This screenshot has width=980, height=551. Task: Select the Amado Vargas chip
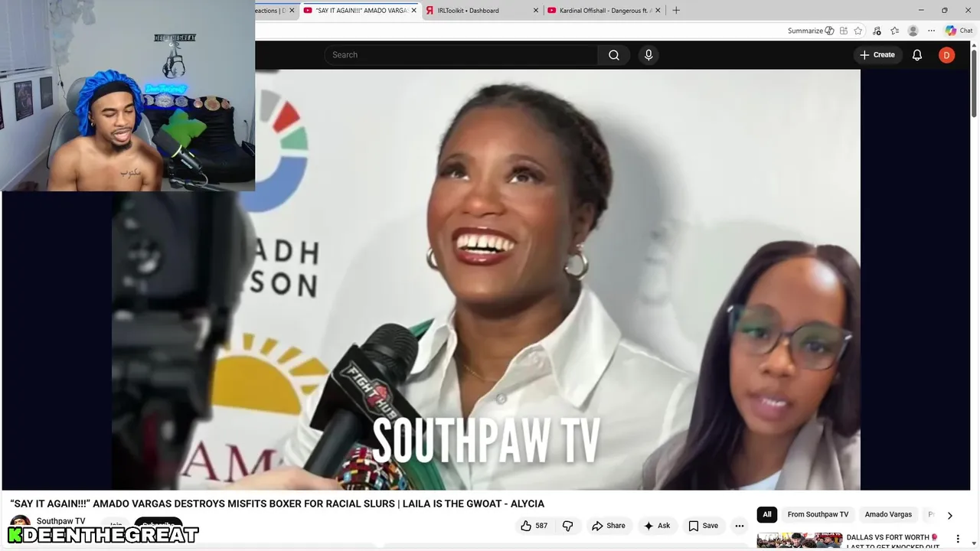click(x=888, y=515)
